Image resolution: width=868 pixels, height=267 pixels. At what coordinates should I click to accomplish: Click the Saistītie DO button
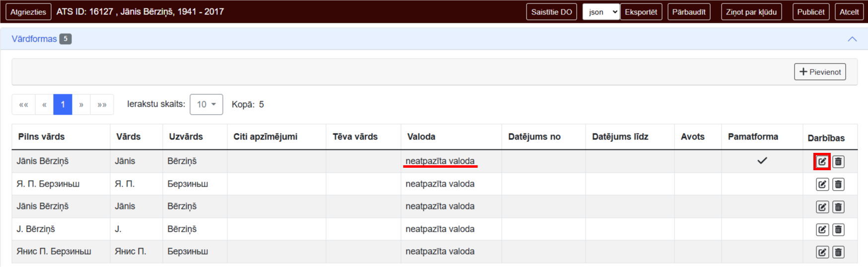[551, 12]
